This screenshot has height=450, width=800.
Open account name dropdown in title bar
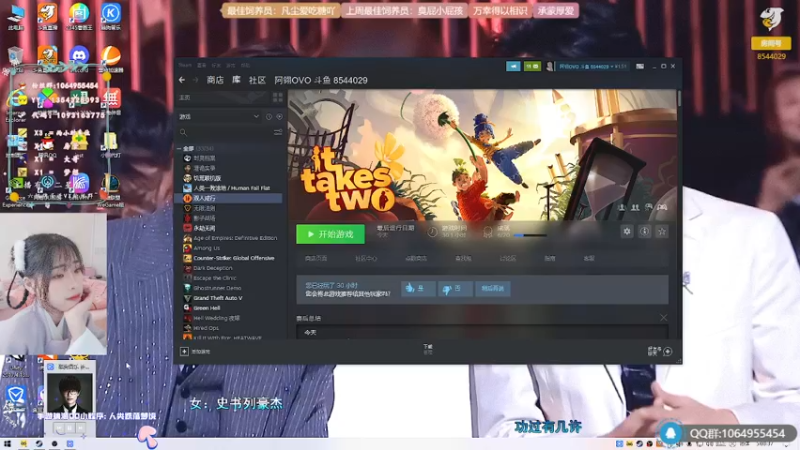pos(592,66)
